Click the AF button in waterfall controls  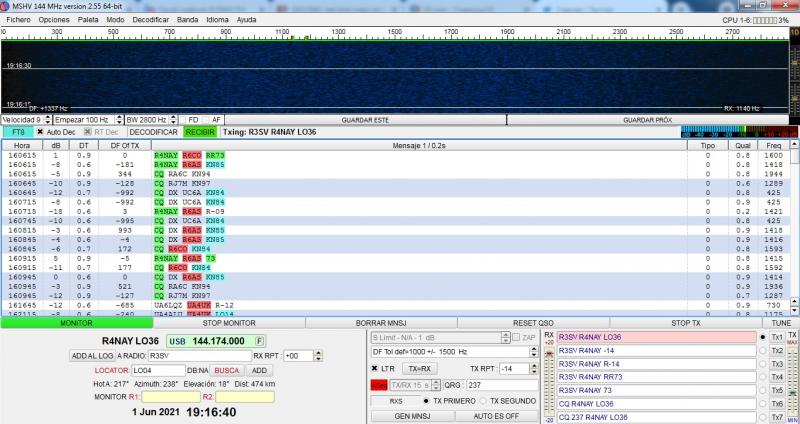point(216,120)
